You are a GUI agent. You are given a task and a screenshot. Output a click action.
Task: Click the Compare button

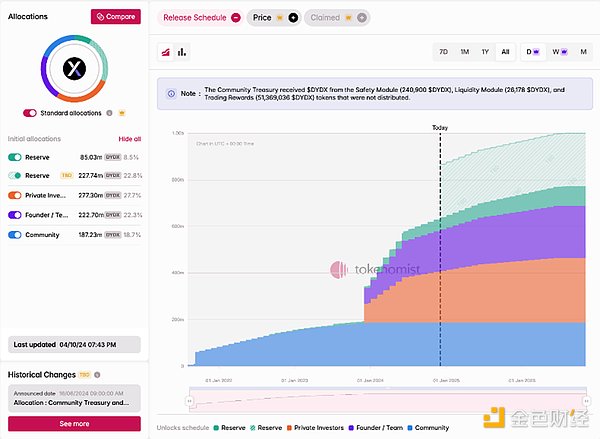click(x=116, y=16)
